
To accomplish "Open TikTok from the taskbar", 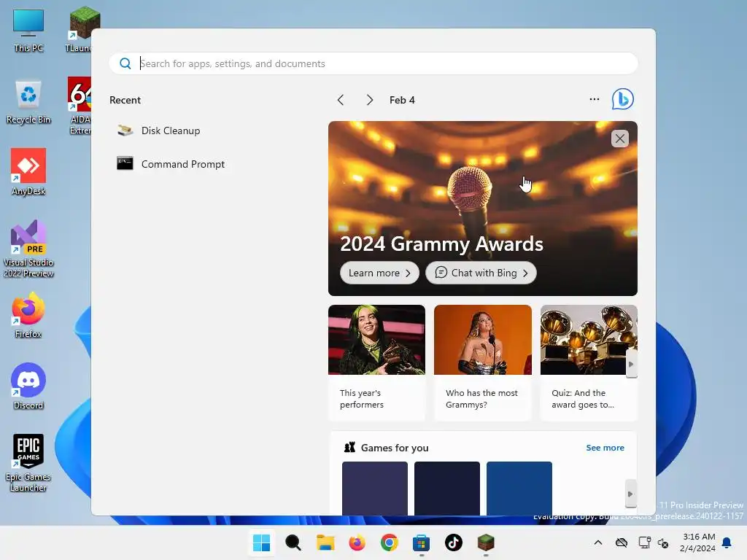I will pos(454,542).
